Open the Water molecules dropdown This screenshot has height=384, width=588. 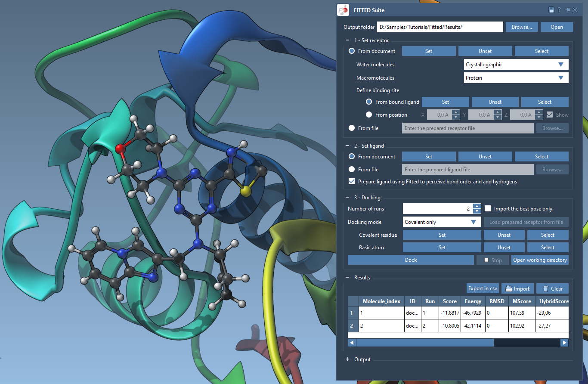tap(517, 65)
